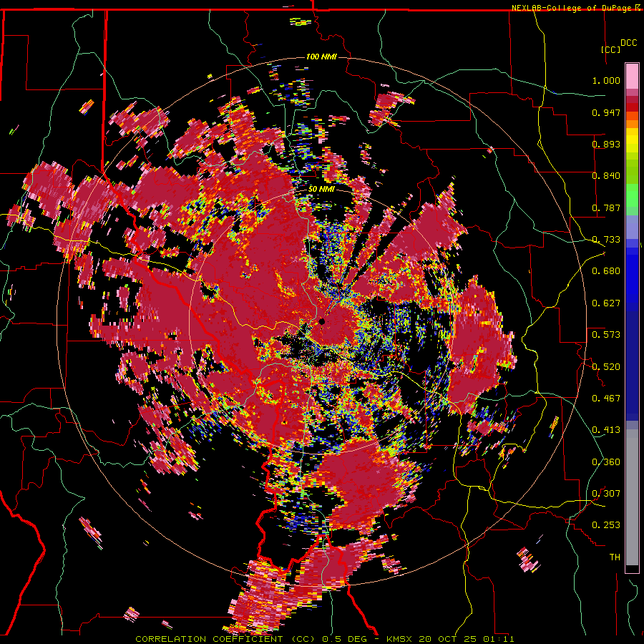Click the 0.360 scale value
Viewport: 644px width, 644px height.
pyautogui.click(x=606, y=462)
